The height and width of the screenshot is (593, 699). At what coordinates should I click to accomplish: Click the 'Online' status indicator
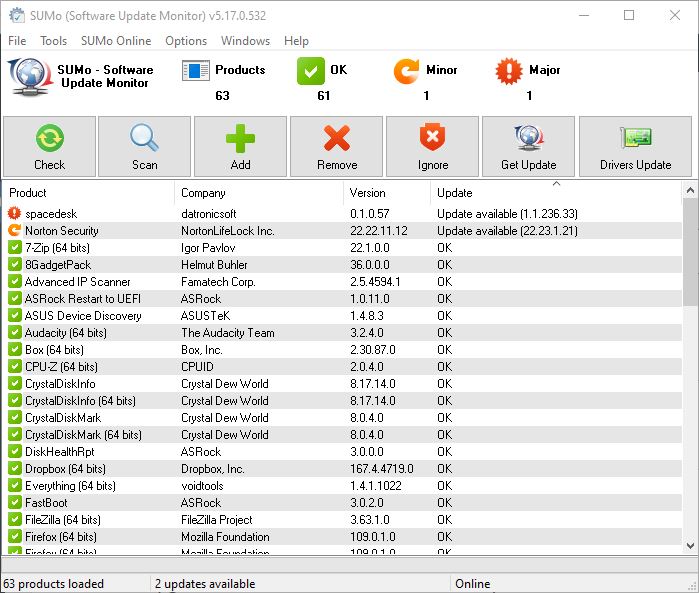(x=473, y=584)
